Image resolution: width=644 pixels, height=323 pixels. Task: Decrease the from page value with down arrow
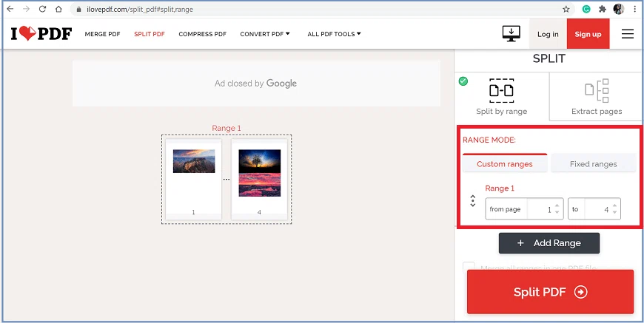[557, 212]
